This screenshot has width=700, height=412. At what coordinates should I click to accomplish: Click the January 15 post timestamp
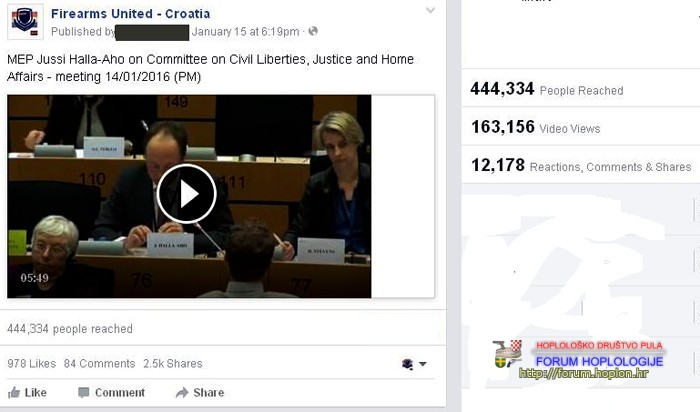[x=246, y=31]
